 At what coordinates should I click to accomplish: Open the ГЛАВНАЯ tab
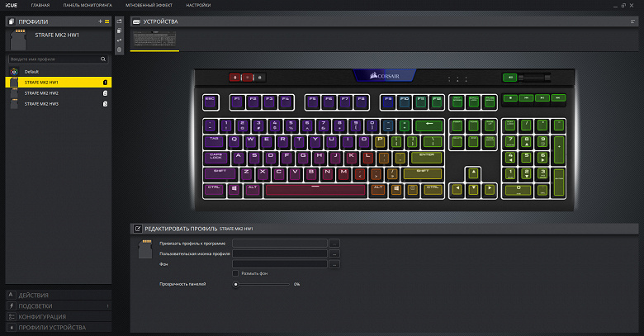coord(40,5)
